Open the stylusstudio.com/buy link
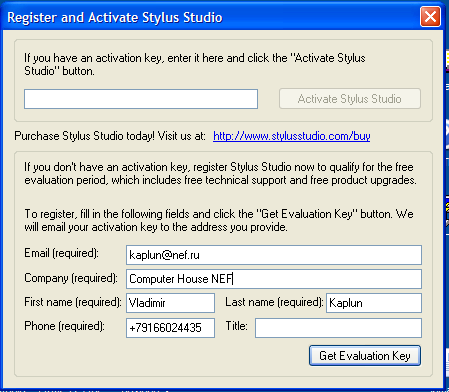This screenshot has height=392, width=449. pyautogui.click(x=292, y=136)
